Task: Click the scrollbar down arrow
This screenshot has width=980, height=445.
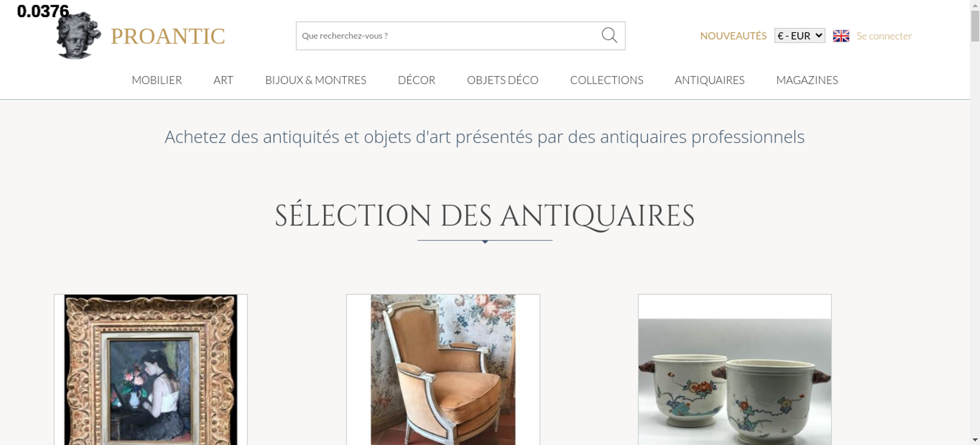Action: [x=975, y=440]
